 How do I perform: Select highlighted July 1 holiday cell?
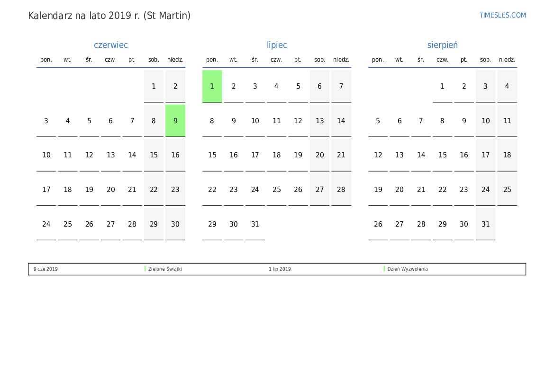click(212, 86)
